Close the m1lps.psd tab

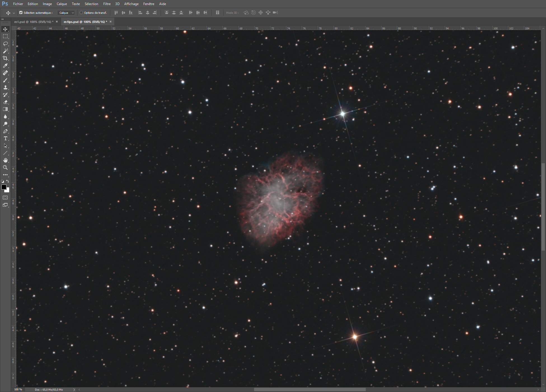point(111,22)
